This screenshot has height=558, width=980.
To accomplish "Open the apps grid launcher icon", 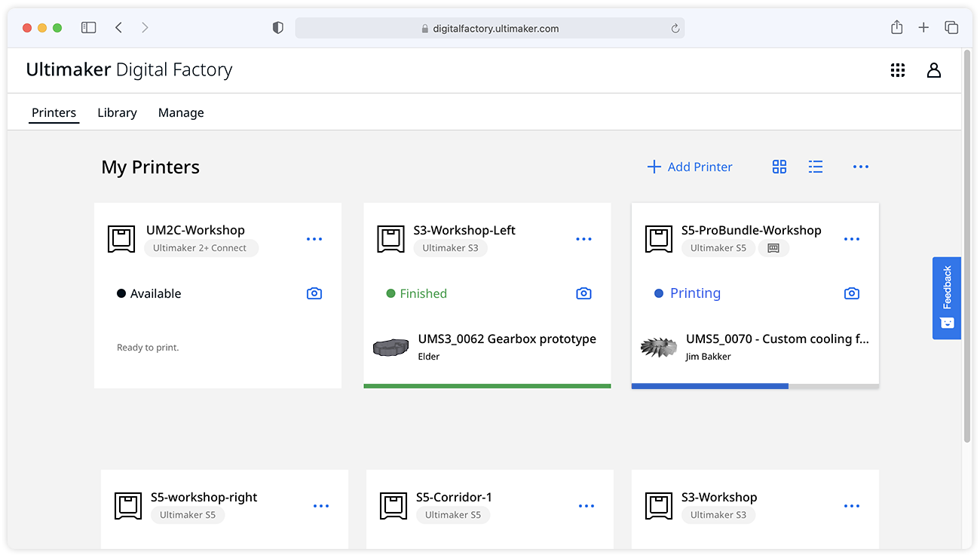I will (x=897, y=70).
